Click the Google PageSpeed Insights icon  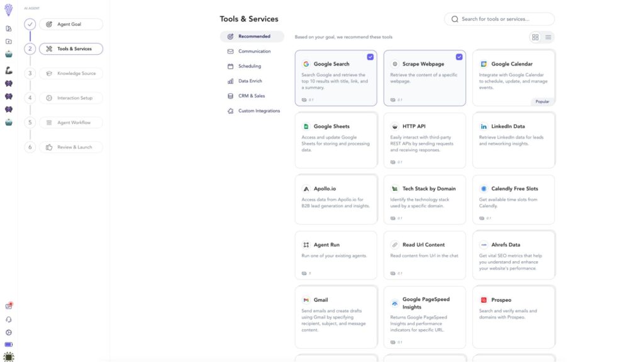click(x=395, y=303)
